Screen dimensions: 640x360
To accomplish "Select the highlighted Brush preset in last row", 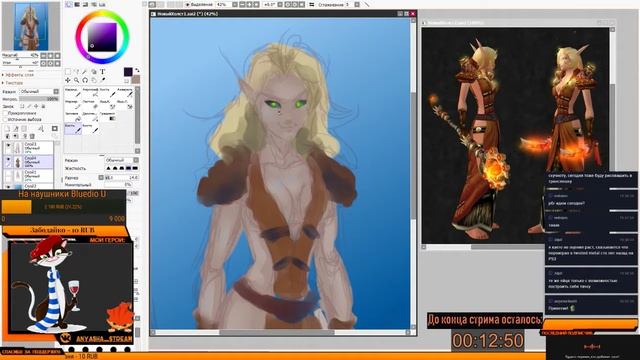I will tap(73, 129).
